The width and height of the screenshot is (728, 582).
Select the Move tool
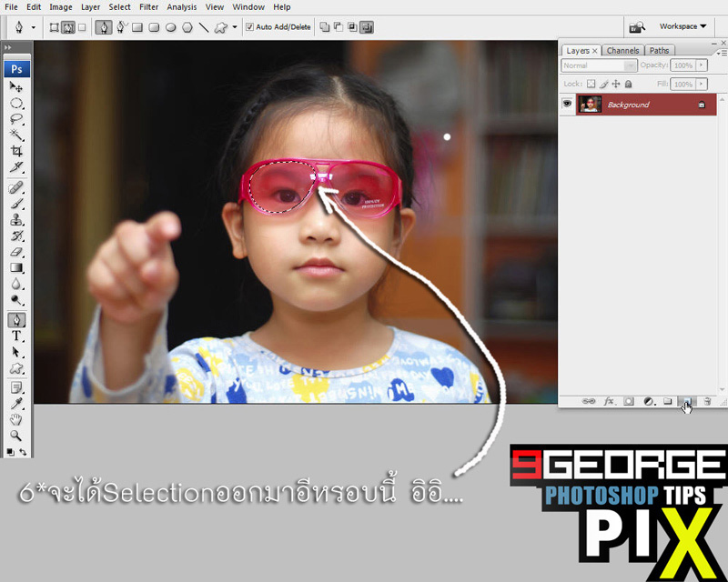pyautogui.click(x=16, y=86)
